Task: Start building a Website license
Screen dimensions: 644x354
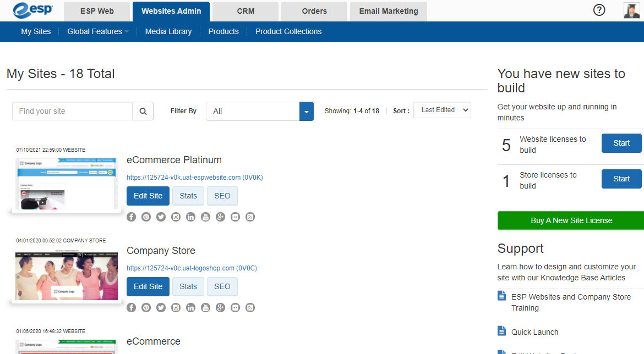Action: click(x=621, y=143)
